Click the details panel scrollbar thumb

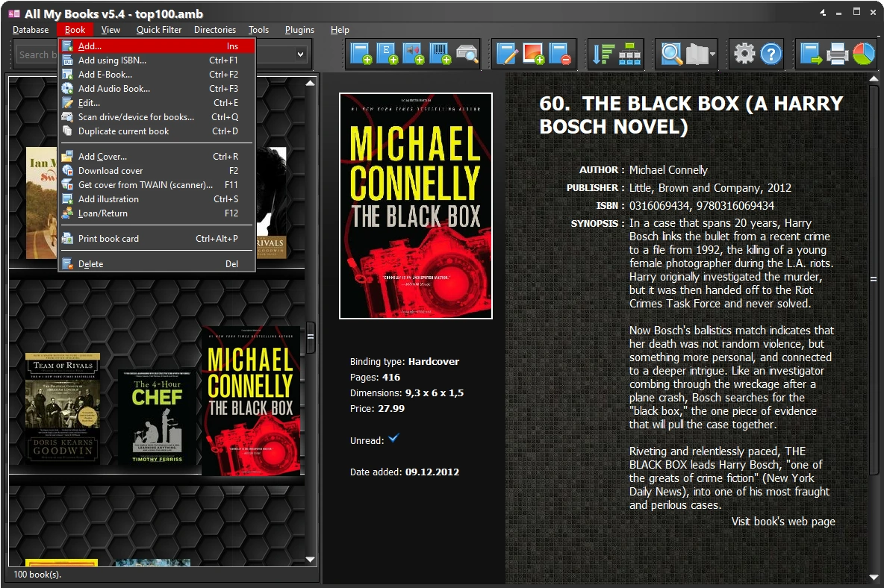click(874, 279)
